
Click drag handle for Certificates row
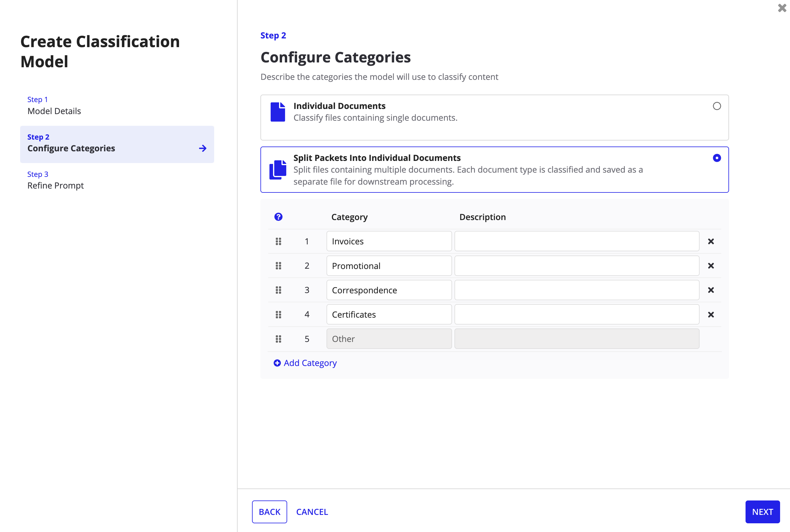click(278, 315)
